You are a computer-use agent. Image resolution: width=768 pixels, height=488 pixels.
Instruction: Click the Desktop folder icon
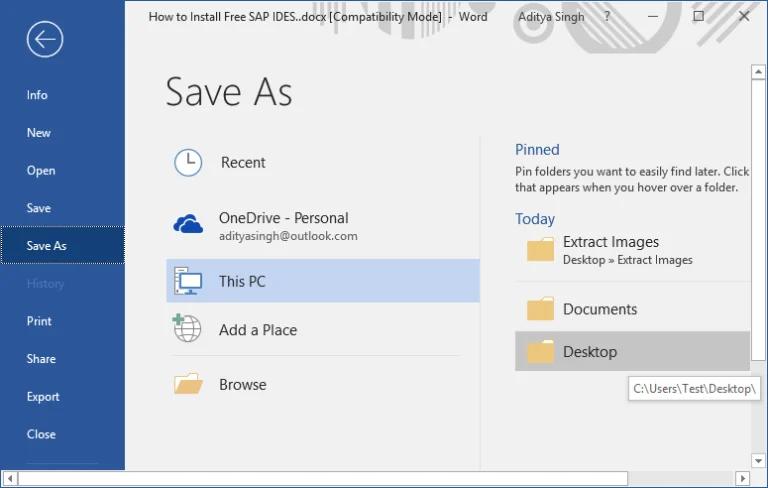540,352
